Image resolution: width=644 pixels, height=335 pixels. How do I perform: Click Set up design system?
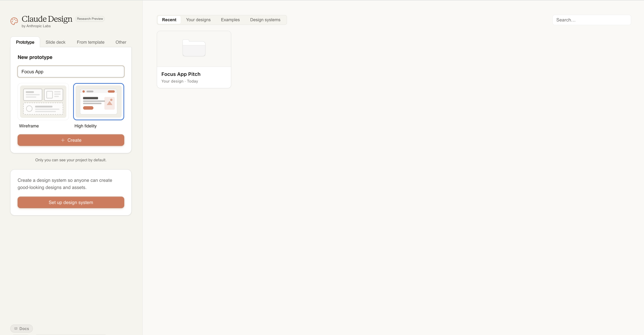(x=71, y=202)
